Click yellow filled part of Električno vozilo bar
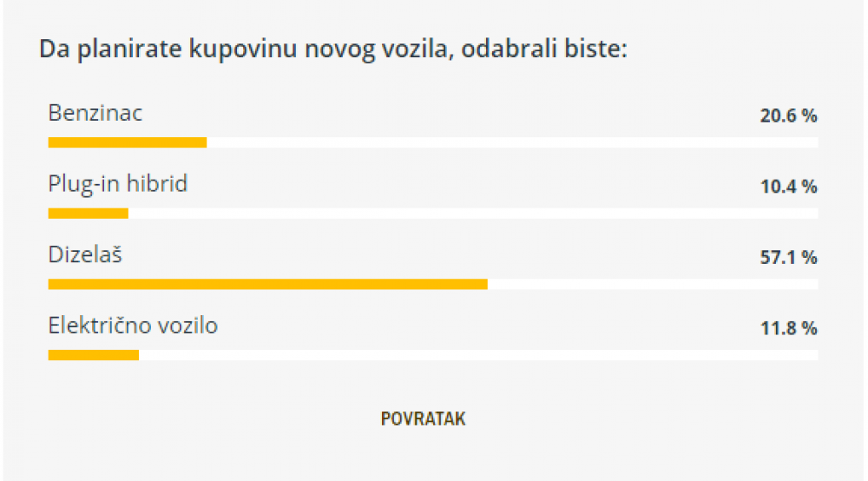 pos(94,355)
